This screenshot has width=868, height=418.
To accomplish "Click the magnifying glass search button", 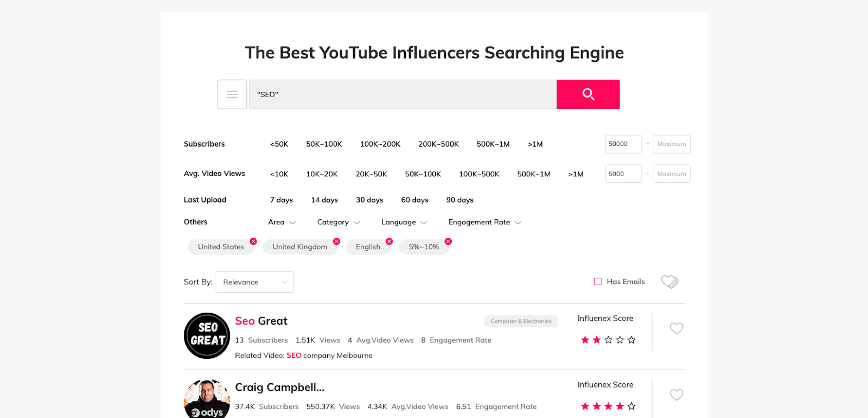I will [x=588, y=94].
